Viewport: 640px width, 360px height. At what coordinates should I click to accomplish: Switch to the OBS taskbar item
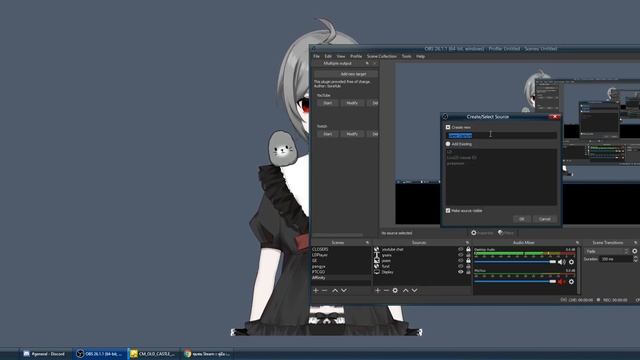point(100,354)
